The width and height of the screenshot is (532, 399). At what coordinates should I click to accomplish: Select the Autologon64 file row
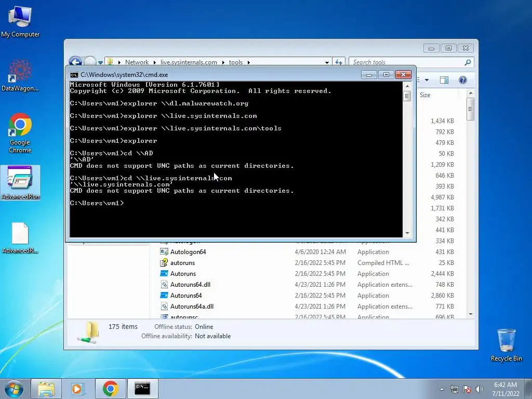(x=308, y=252)
